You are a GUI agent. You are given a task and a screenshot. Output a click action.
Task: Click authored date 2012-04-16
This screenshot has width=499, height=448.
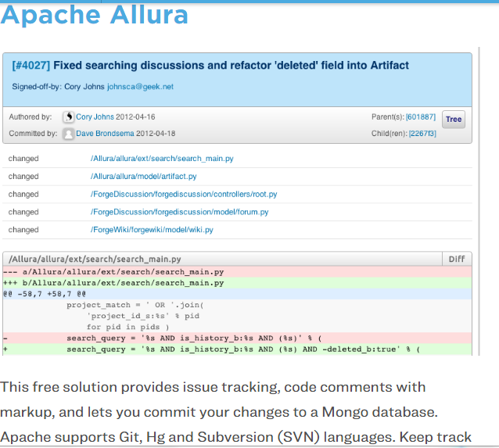click(x=135, y=116)
